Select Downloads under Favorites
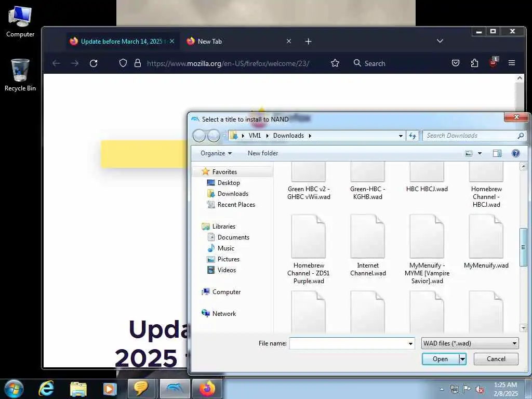 pos(233,194)
